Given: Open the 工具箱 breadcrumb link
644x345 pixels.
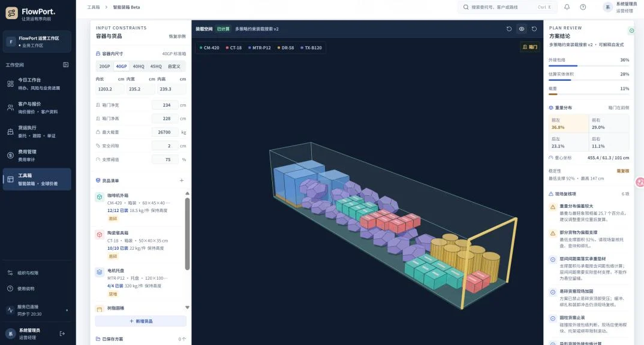Looking at the screenshot, I should (93, 7).
